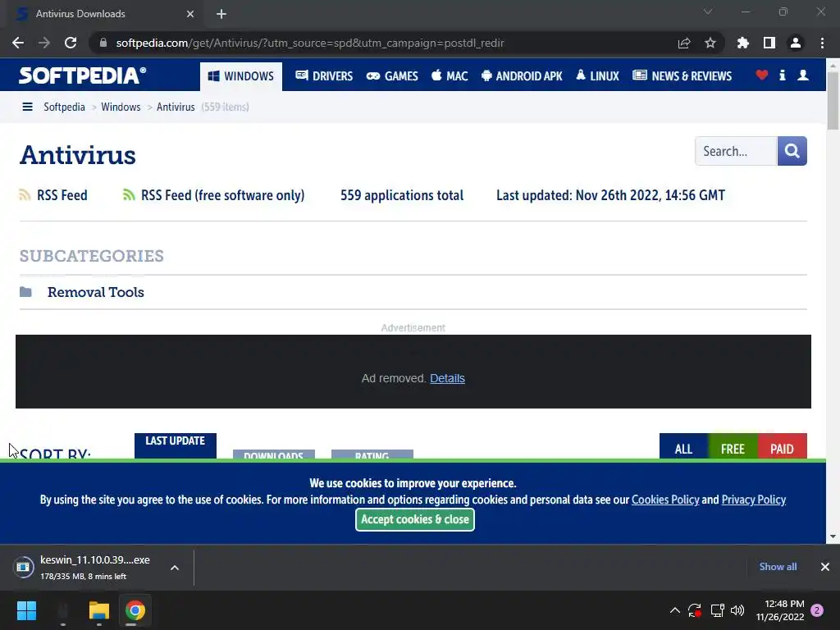The height and width of the screenshot is (630, 840).
Task: Click the browser forward arrow
Action: 44,43
